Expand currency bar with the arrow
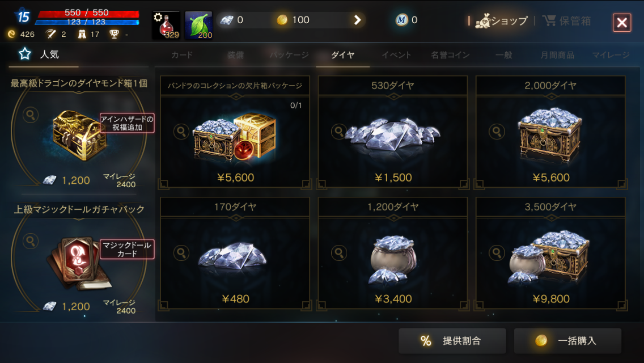Image resolution: width=644 pixels, height=363 pixels. coord(357,20)
